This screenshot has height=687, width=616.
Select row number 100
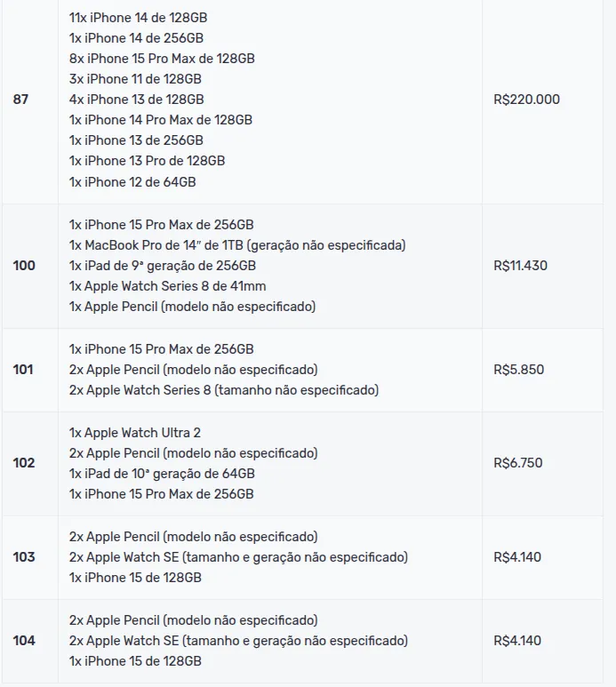(24, 266)
